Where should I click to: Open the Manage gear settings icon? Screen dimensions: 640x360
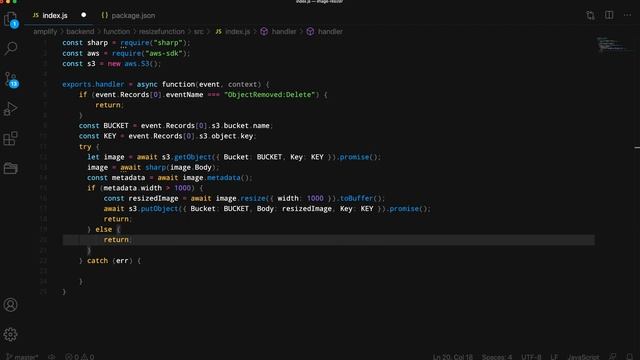tap(11, 335)
